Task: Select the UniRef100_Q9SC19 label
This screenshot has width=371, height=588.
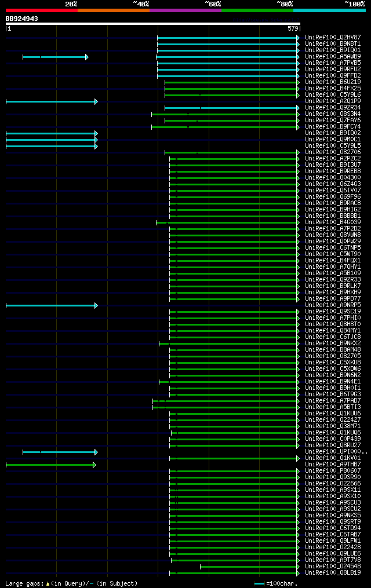Action: tap(333, 312)
